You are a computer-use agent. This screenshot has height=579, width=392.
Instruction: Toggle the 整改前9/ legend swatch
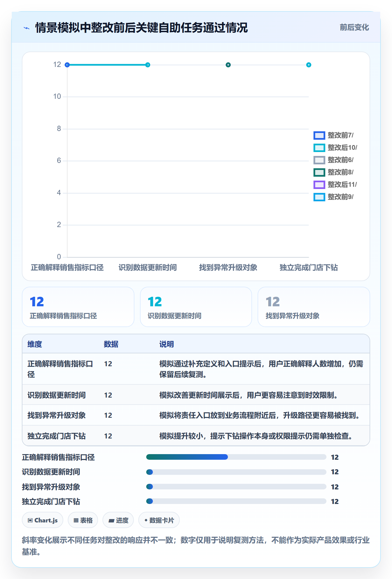(x=319, y=197)
